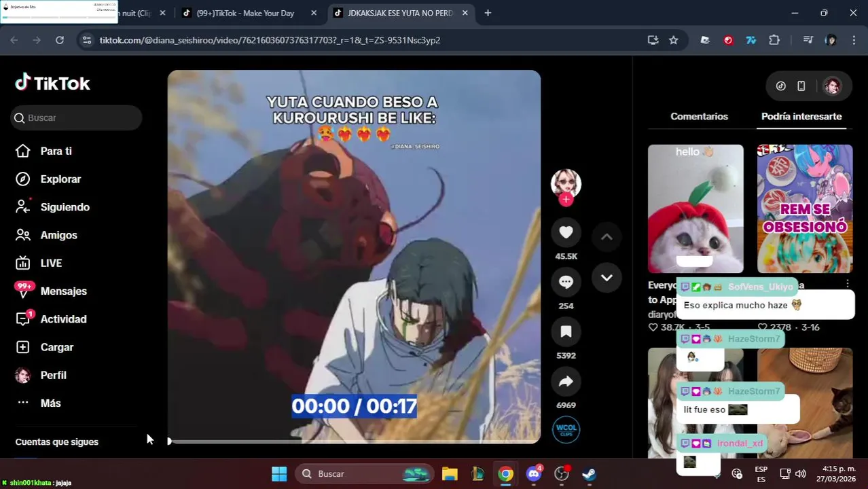The image size is (868, 489).
Task: Open Chrome media controls icon
Action: point(808,40)
